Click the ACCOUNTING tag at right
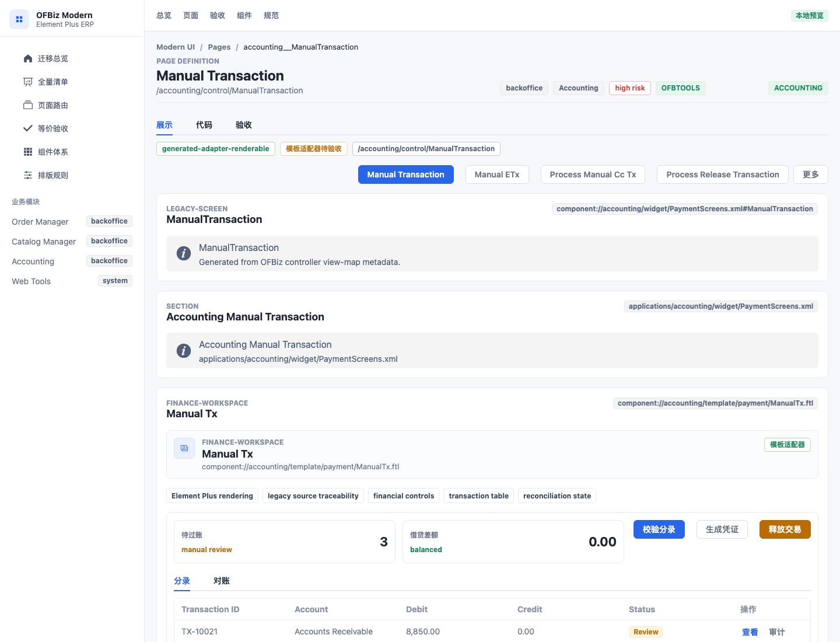 click(x=798, y=88)
